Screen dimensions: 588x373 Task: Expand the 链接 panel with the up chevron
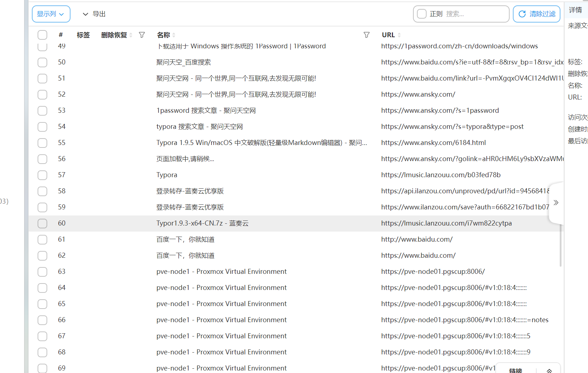(549, 370)
